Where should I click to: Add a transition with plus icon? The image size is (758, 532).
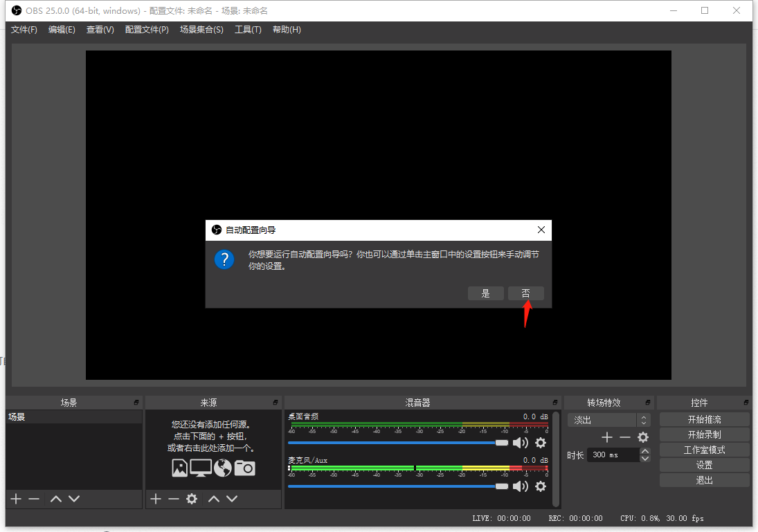606,437
